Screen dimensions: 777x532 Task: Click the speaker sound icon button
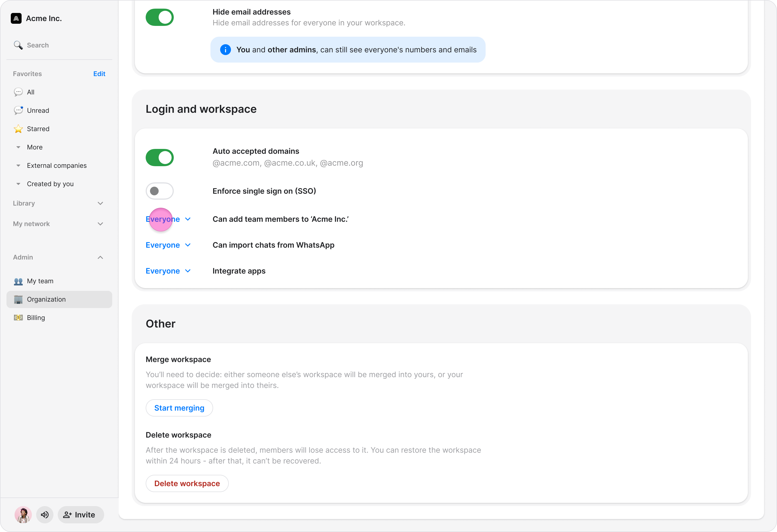45,515
